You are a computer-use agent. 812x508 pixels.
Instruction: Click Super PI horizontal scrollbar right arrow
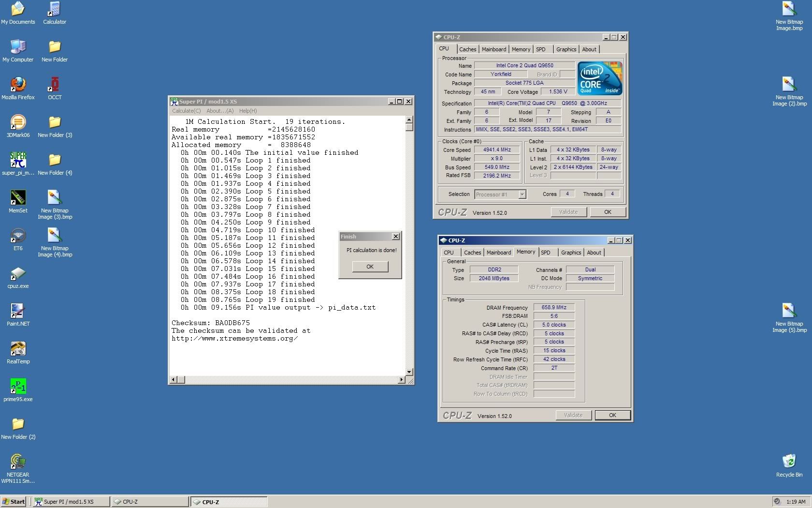402,380
